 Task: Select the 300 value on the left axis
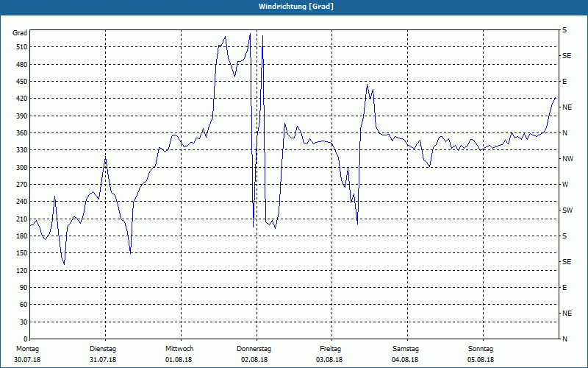point(21,168)
